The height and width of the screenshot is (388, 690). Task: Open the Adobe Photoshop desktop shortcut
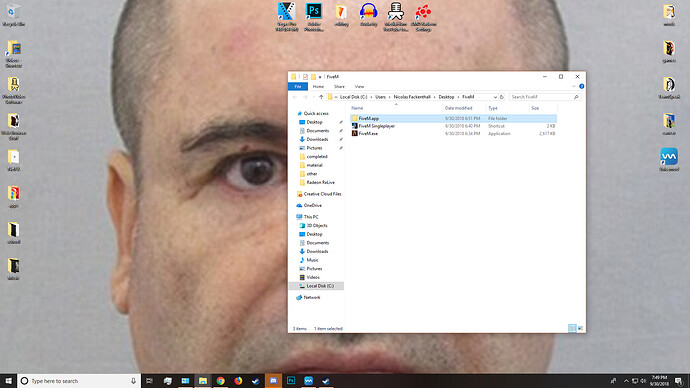(x=314, y=17)
